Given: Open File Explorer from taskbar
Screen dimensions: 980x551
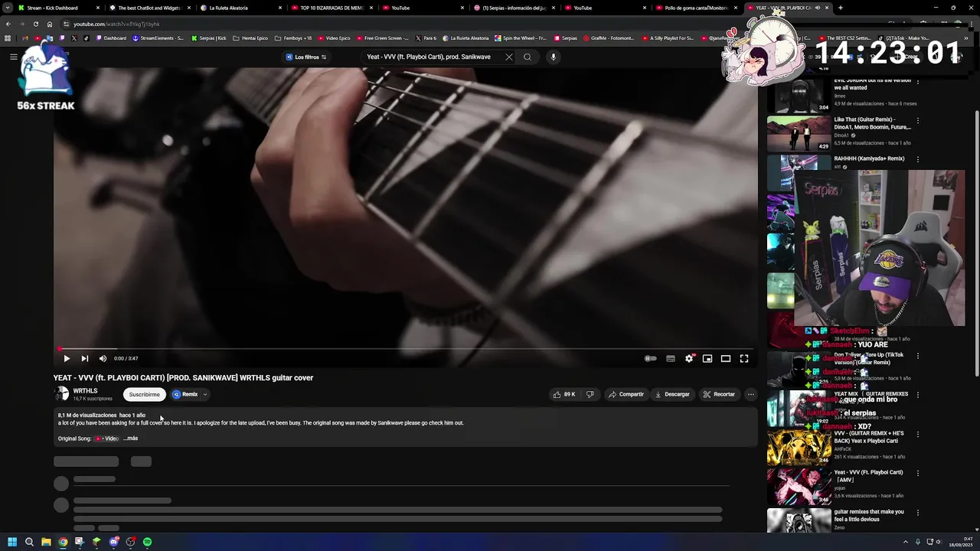Looking at the screenshot, I should pos(46,542).
